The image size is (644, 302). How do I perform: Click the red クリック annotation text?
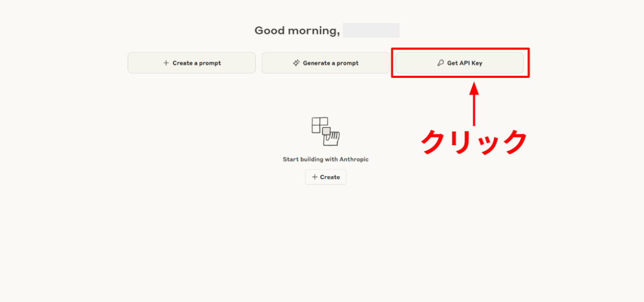[x=474, y=142]
